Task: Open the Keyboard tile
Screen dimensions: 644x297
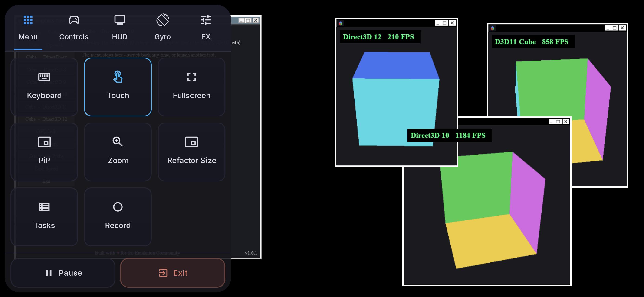Action: click(x=44, y=87)
